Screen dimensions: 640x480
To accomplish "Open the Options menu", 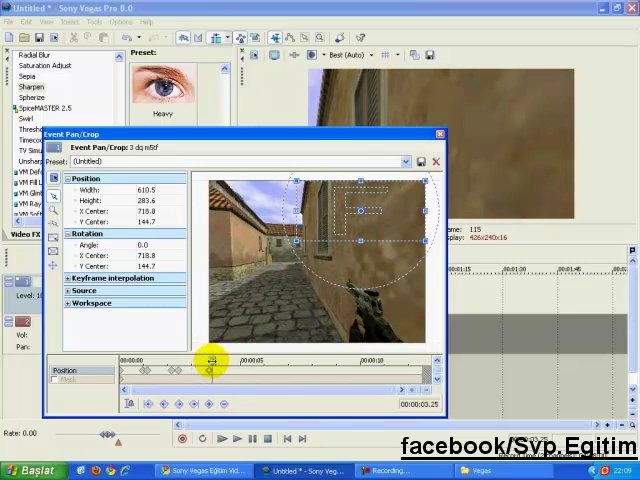I will [121, 22].
